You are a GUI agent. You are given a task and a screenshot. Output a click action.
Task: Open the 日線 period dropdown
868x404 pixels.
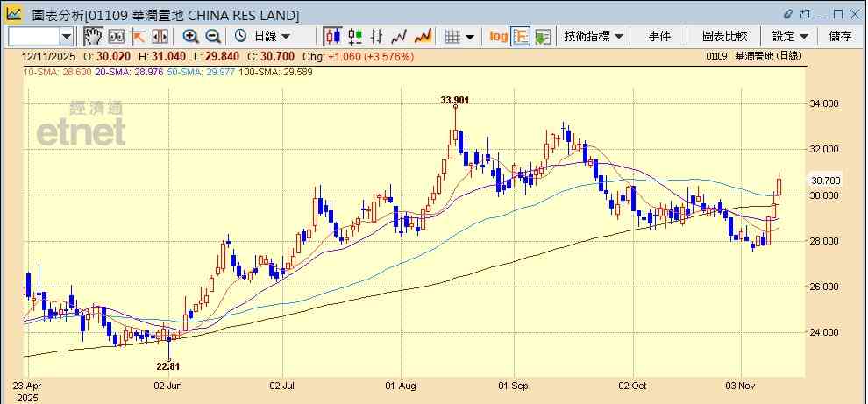click(272, 37)
